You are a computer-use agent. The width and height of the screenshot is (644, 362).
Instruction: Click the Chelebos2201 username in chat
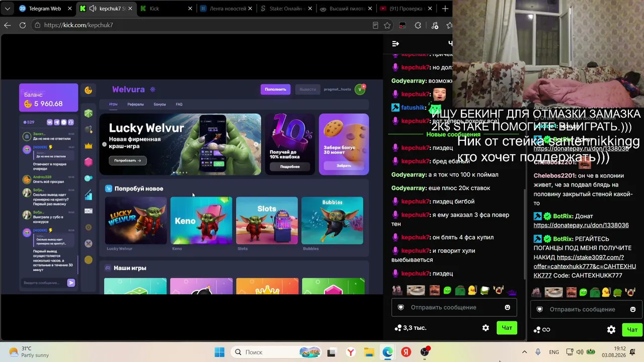(554, 175)
